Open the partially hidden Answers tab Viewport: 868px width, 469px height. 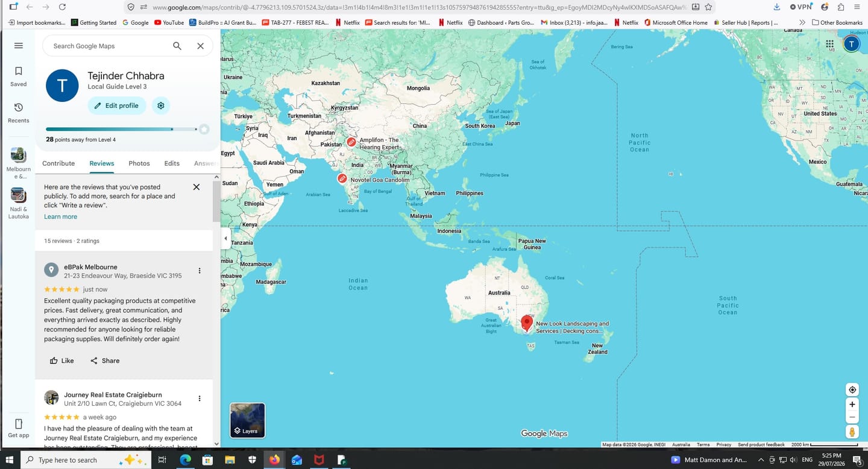(x=206, y=163)
